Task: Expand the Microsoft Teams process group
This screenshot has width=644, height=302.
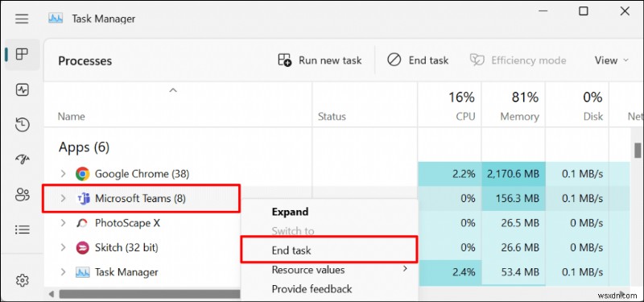Action: tap(63, 198)
